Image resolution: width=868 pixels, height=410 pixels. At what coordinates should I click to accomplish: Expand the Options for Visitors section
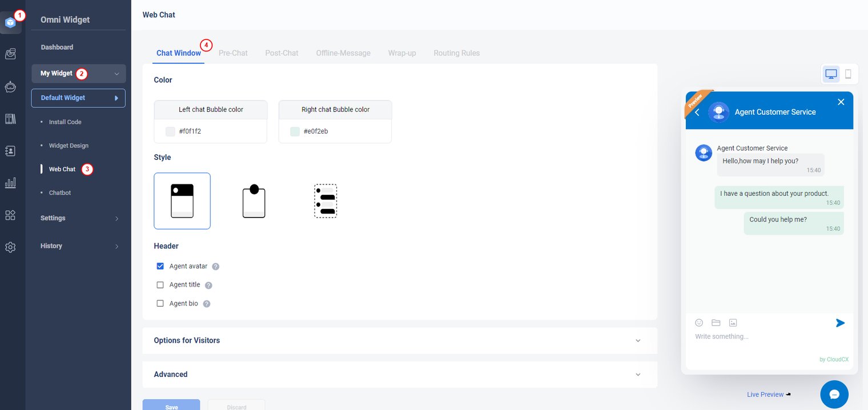pyautogui.click(x=400, y=340)
